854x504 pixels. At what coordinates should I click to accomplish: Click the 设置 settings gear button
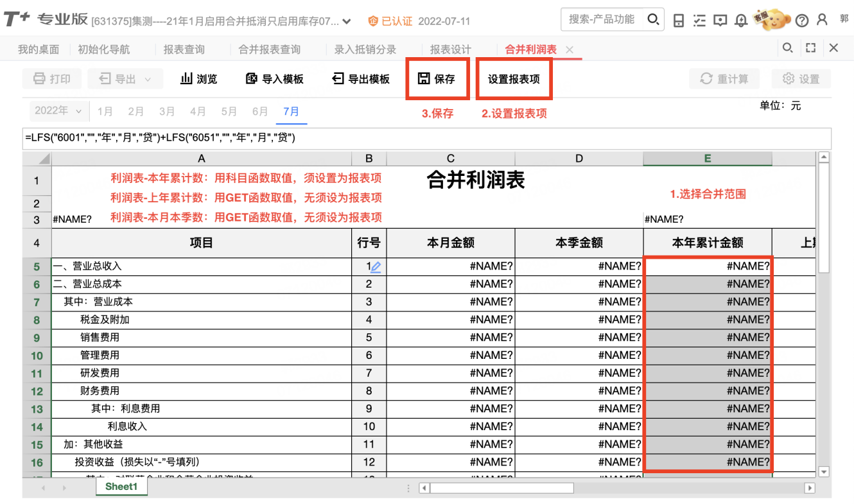pyautogui.click(x=801, y=79)
